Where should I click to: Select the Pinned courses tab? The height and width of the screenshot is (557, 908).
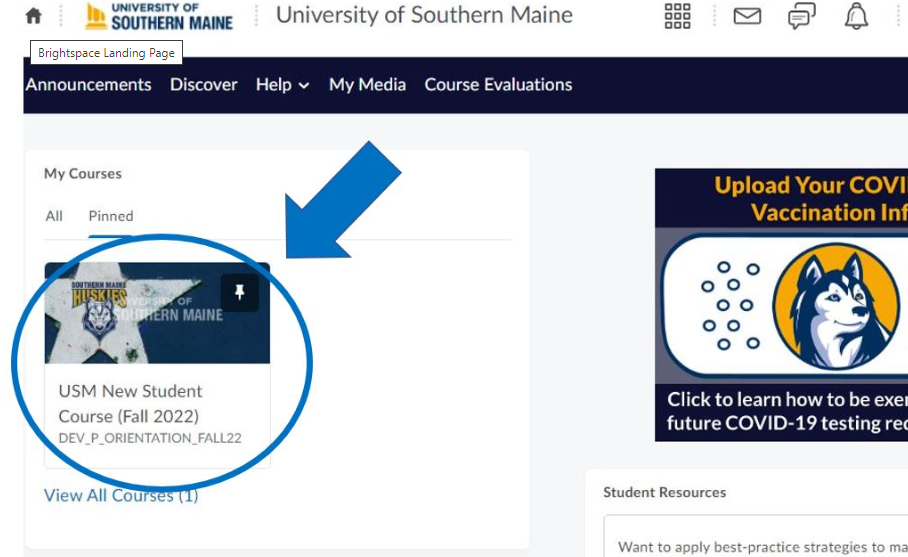tap(110, 216)
